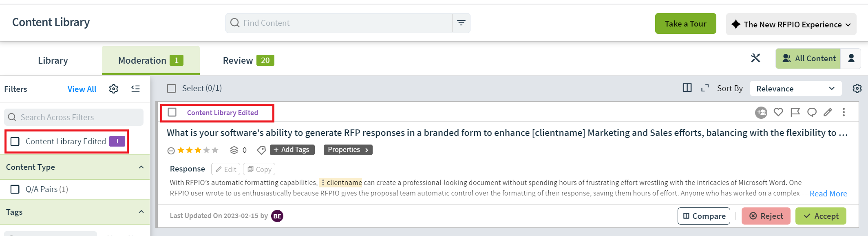Viewport: 868px width, 236px height.
Task: Open filter settings gear icon
Action: [x=114, y=89]
